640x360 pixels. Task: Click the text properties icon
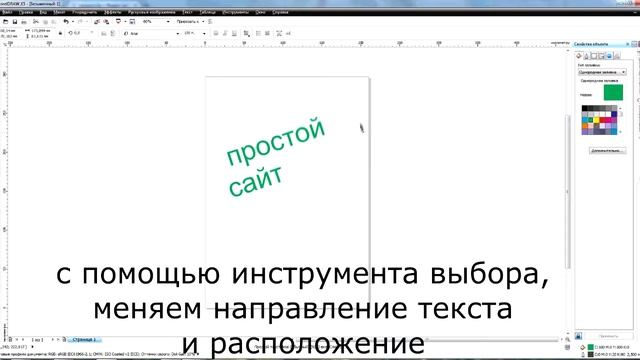(x=279, y=33)
